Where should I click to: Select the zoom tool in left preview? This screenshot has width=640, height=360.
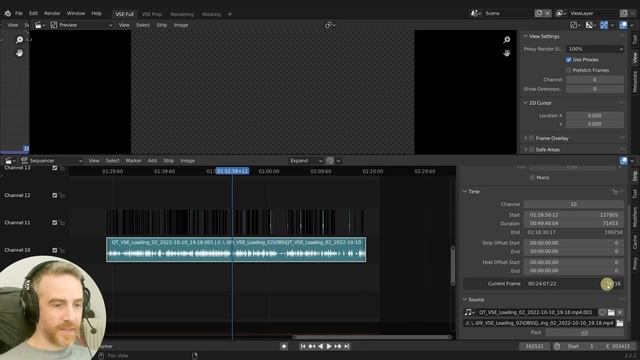[19, 40]
